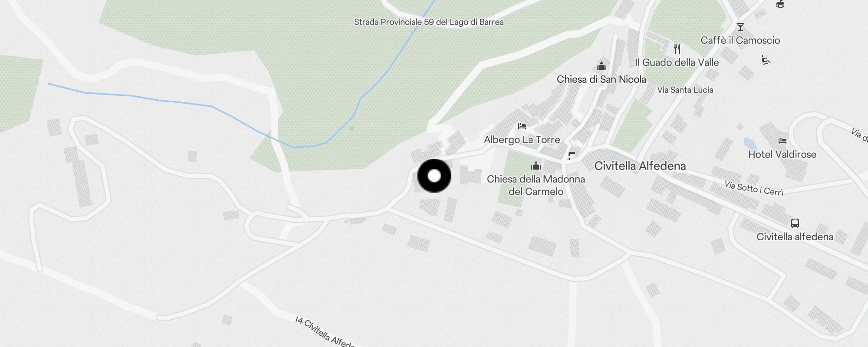Image resolution: width=868 pixels, height=347 pixels.
Task: Click the small blue pond near Hotel Valdirose
Action: coord(750,143)
